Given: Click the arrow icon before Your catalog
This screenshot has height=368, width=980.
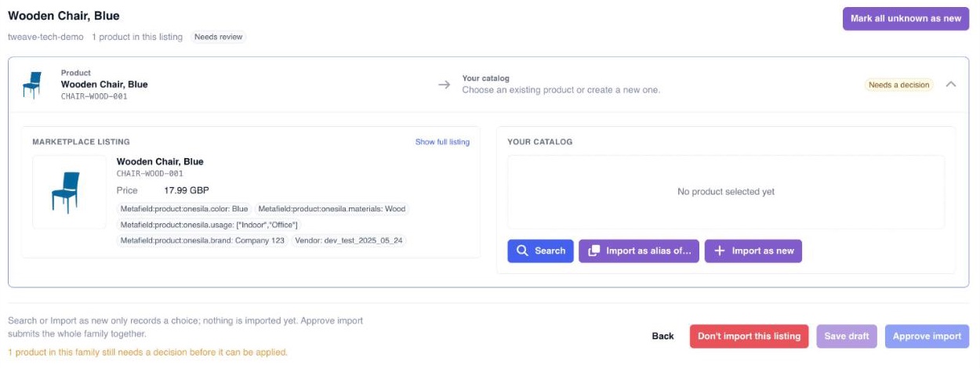Looking at the screenshot, I should (x=444, y=85).
